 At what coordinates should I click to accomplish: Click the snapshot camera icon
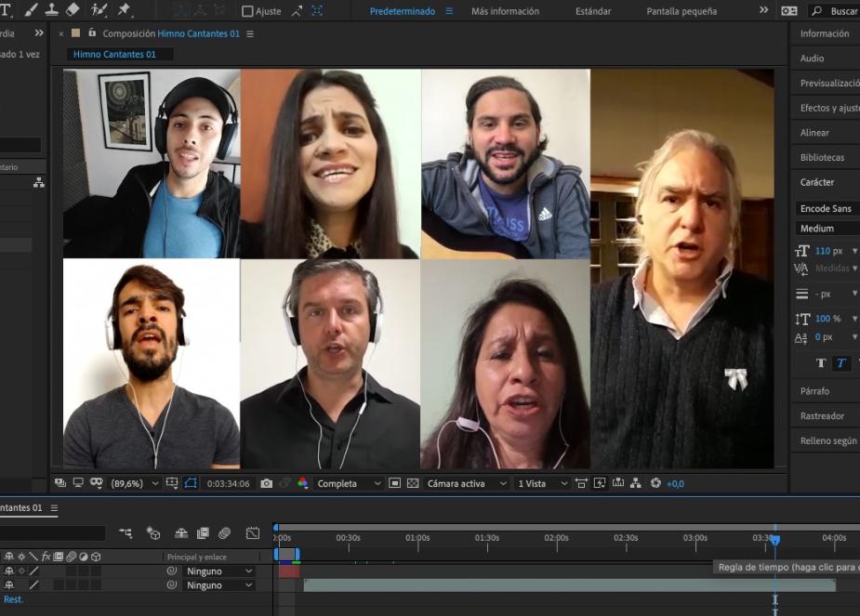267,483
